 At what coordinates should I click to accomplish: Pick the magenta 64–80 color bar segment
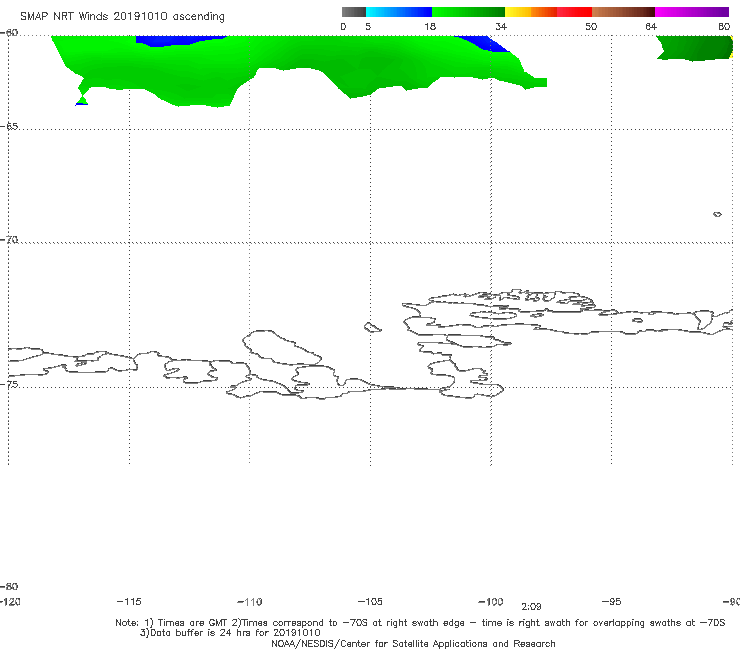tap(692, 12)
